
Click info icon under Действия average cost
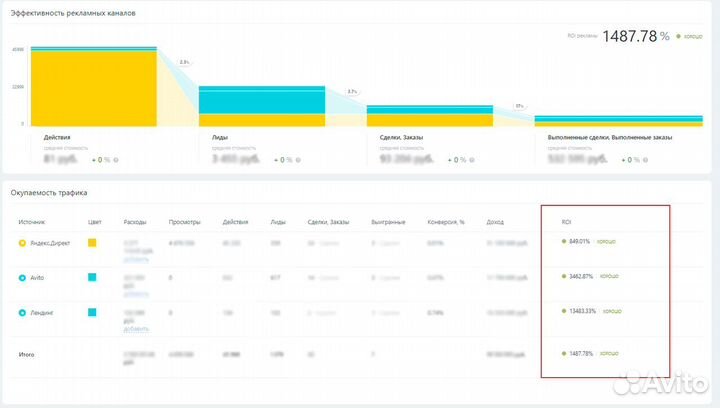click(116, 160)
